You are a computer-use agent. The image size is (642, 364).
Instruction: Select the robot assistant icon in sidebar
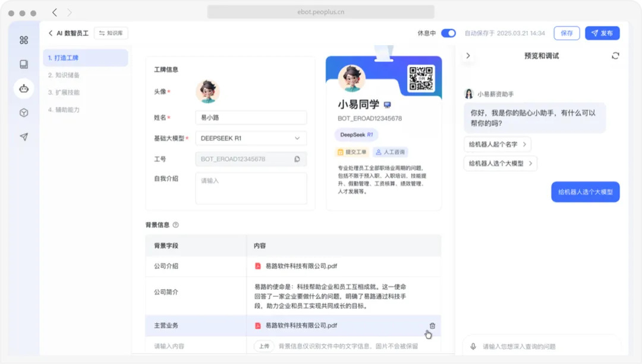pos(24,88)
